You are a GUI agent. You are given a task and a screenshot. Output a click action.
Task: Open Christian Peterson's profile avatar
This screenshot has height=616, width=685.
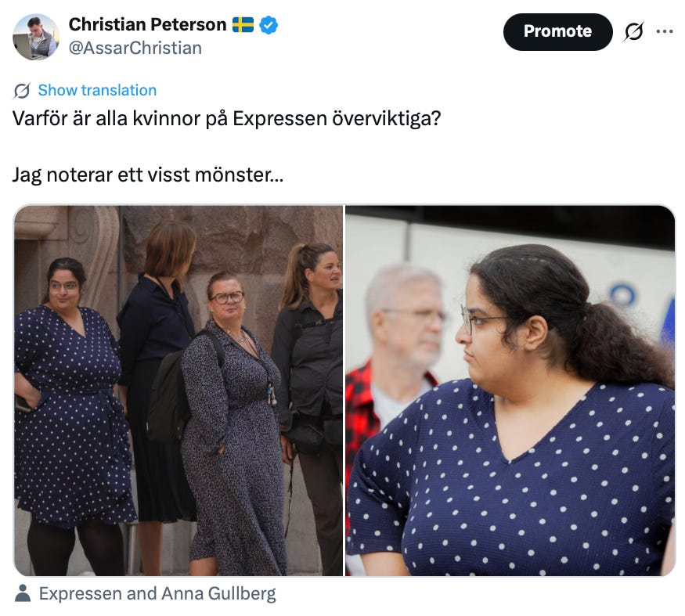tap(36, 37)
